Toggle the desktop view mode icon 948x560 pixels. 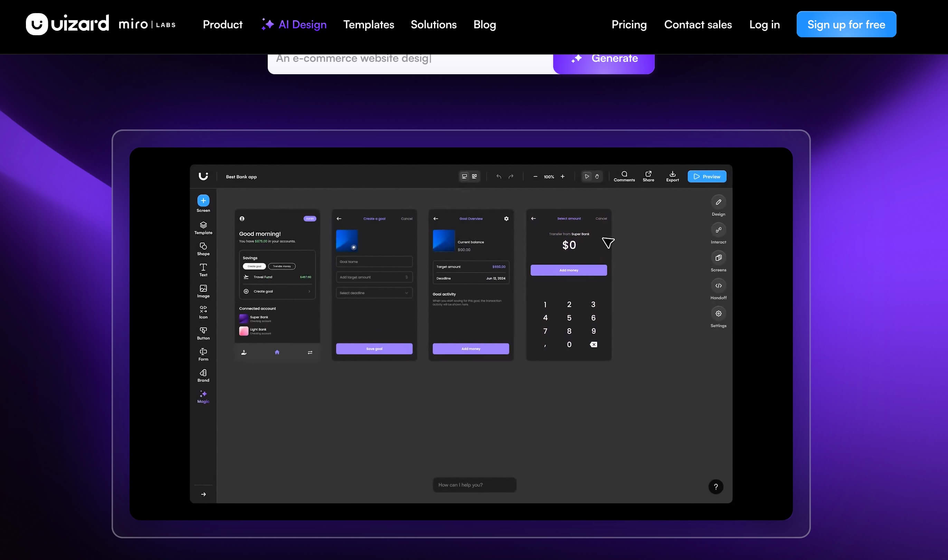[x=464, y=177]
